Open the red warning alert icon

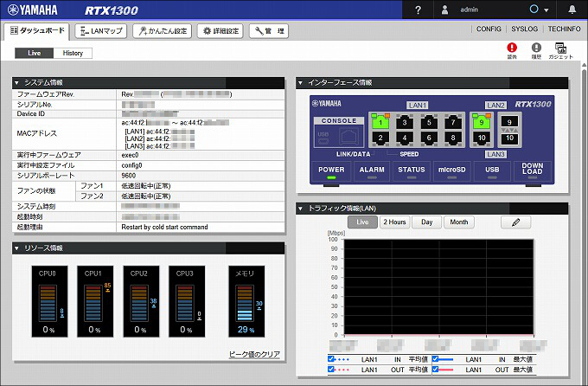512,48
